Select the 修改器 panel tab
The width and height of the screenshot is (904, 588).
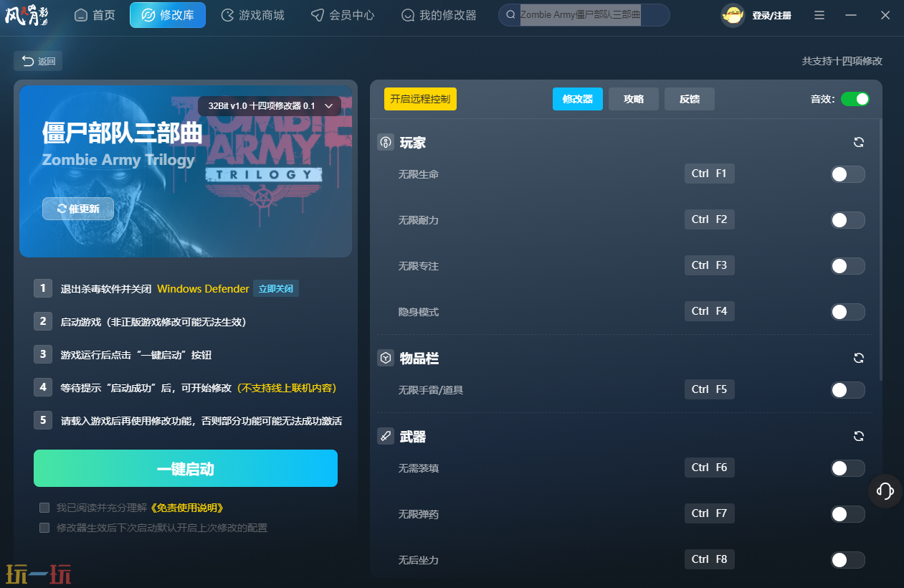point(578,99)
